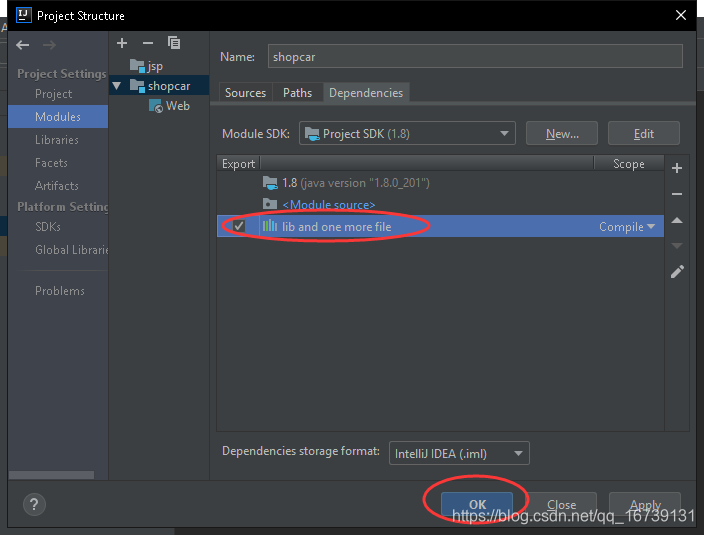Click the Close button
Image resolution: width=704 pixels, height=535 pixels.
coord(561,504)
